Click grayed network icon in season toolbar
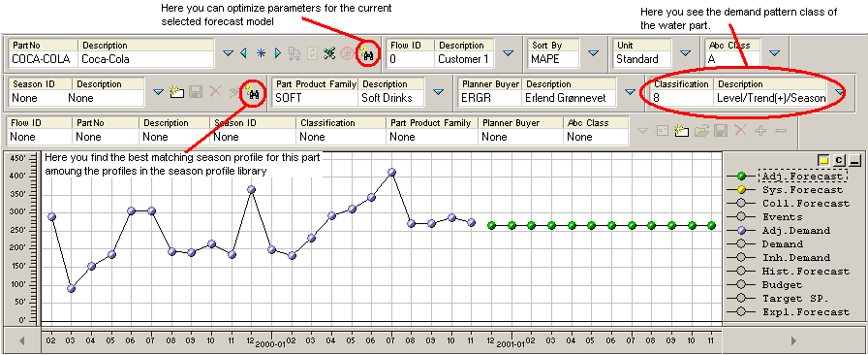This screenshot has height=355, width=868. [234, 92]
